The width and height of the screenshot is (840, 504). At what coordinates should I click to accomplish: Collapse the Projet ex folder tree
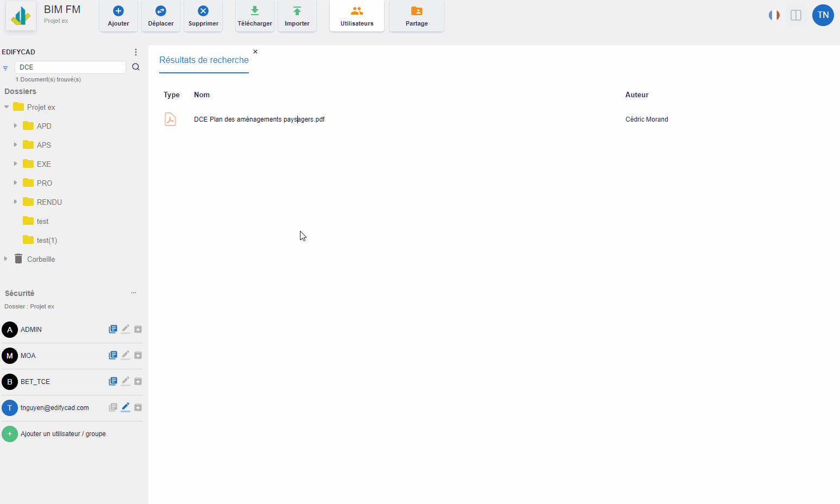pyautogui.click(x=7, y=107)
